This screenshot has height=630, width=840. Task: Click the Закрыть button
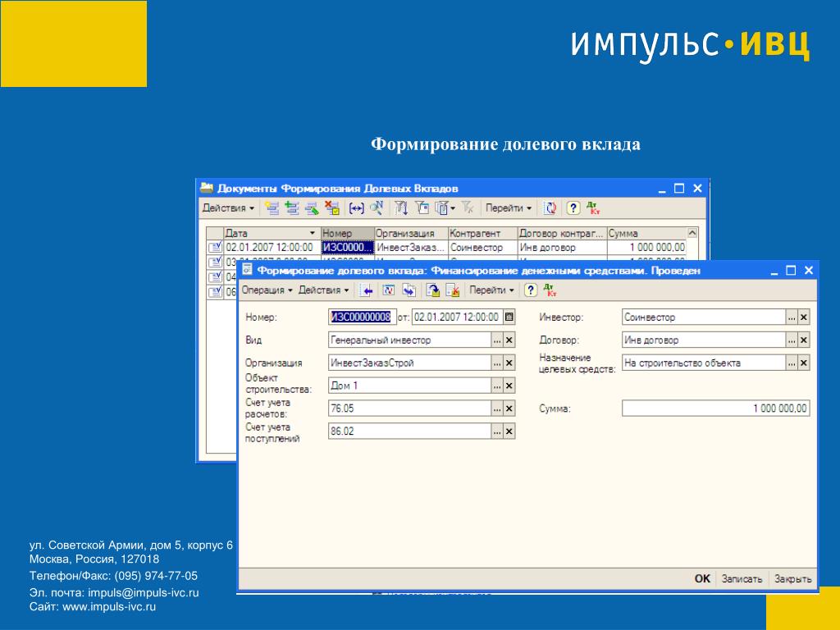793,578
